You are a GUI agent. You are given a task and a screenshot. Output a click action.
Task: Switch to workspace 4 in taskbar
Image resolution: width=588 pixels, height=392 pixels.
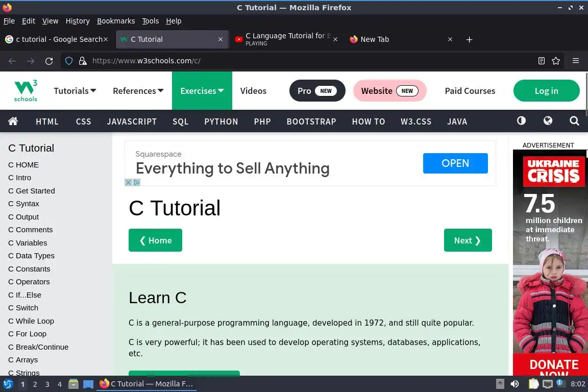click(x=60, y=384)
